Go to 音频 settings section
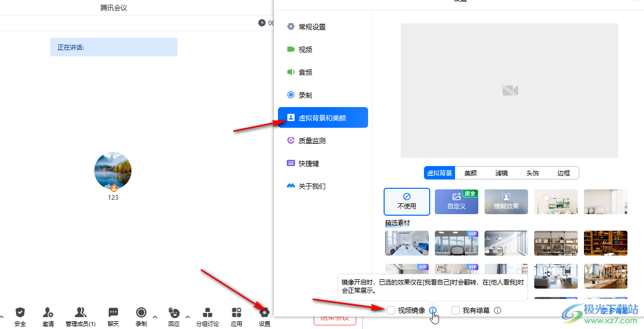 pyautogui.click(x=323, y=72)
